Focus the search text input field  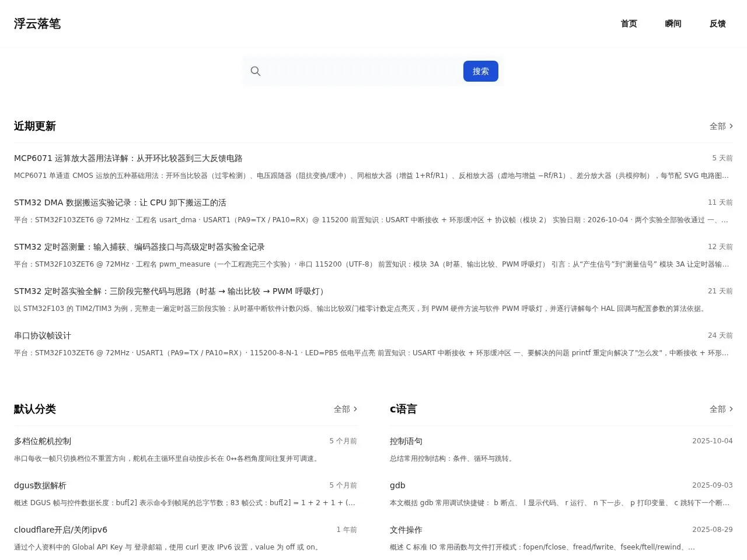(362, 71)
